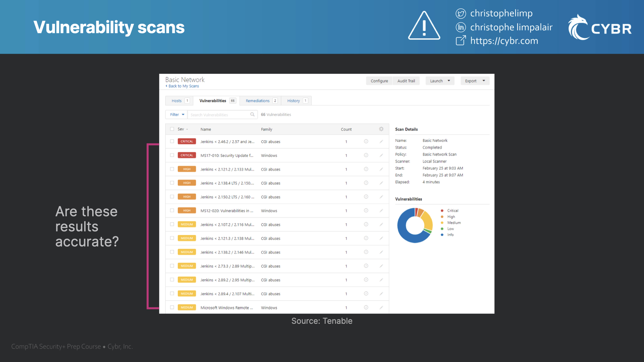
Task: Click the Back to My Scans link
Action: (x=182, y=86)
